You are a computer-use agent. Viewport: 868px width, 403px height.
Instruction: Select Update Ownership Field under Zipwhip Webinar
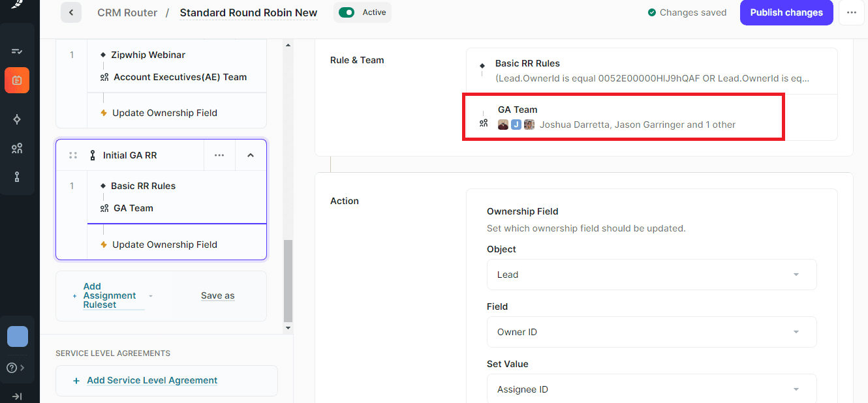click(164, 113)
